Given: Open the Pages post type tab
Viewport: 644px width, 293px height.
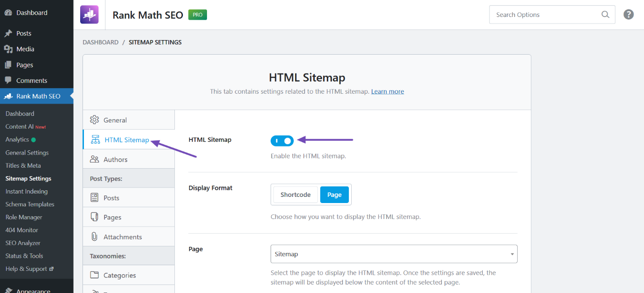Looking at the screenshot, I should point(129,217).
